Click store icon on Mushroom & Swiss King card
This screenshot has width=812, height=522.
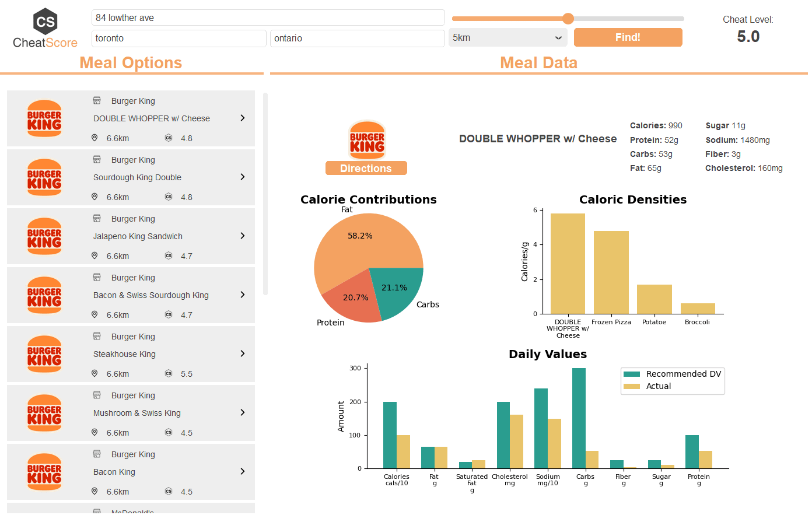click(97, 395)
